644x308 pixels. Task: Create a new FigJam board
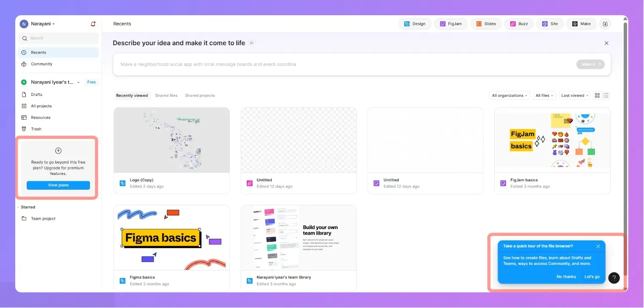tap(451, 24)
